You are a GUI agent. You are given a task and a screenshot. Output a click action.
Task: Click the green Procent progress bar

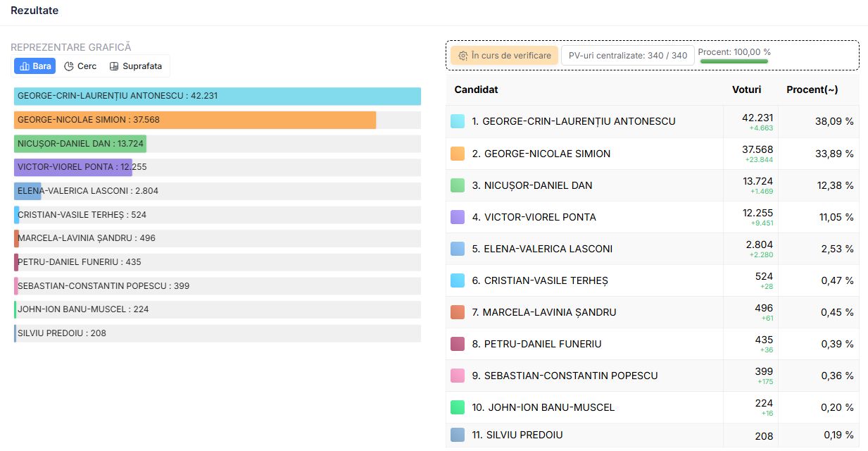click(734, 62)
